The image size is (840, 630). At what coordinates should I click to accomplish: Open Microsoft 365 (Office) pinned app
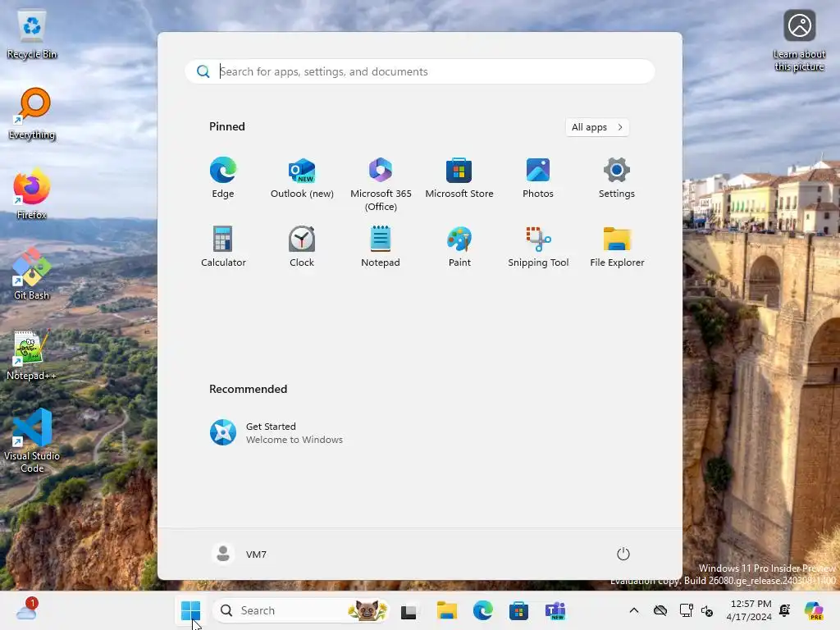pyautogui.click(x=381, y=185)
